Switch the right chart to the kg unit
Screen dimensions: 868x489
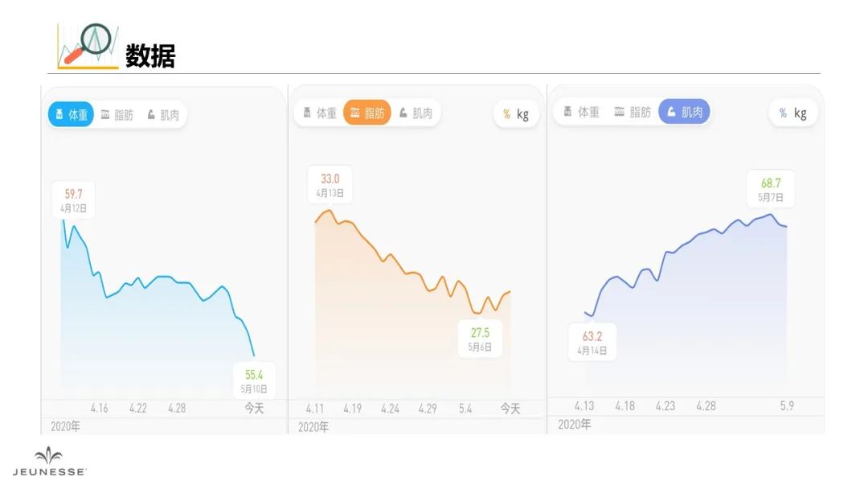800,113
